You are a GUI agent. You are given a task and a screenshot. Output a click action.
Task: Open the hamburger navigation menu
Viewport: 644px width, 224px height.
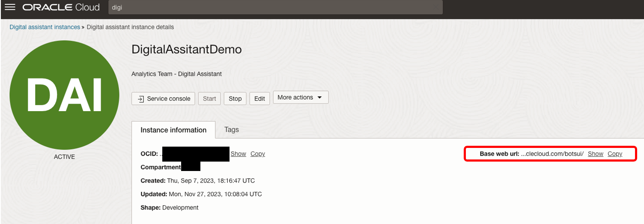click(x=10, y=7)
